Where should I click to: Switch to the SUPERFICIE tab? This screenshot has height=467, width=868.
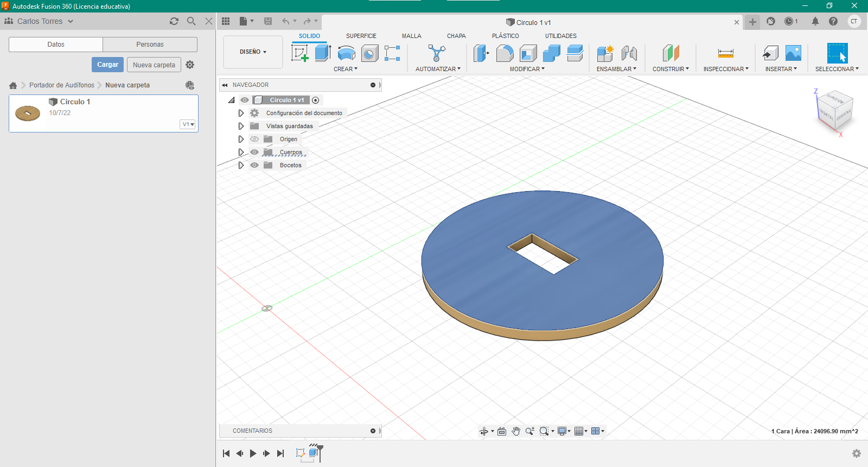pyautogui.click(x=361, y=36)
